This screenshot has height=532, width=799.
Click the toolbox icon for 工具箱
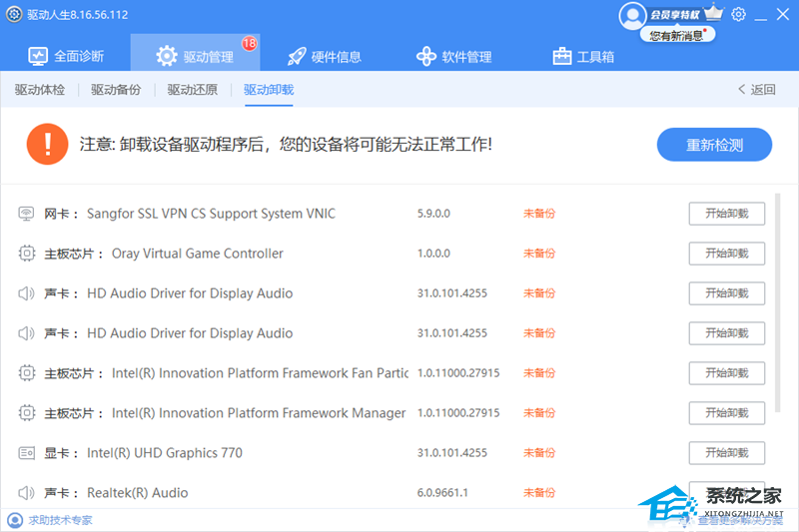562,57
